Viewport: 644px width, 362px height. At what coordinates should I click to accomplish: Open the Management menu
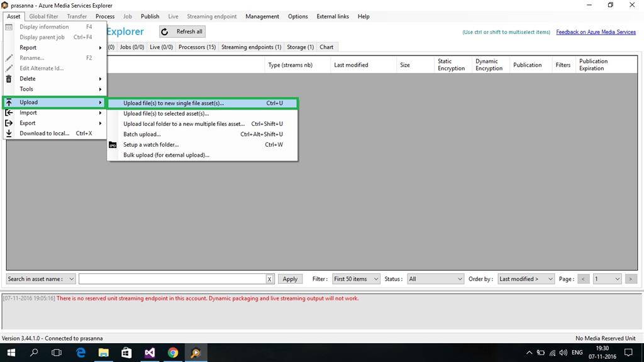click(262, 16)
